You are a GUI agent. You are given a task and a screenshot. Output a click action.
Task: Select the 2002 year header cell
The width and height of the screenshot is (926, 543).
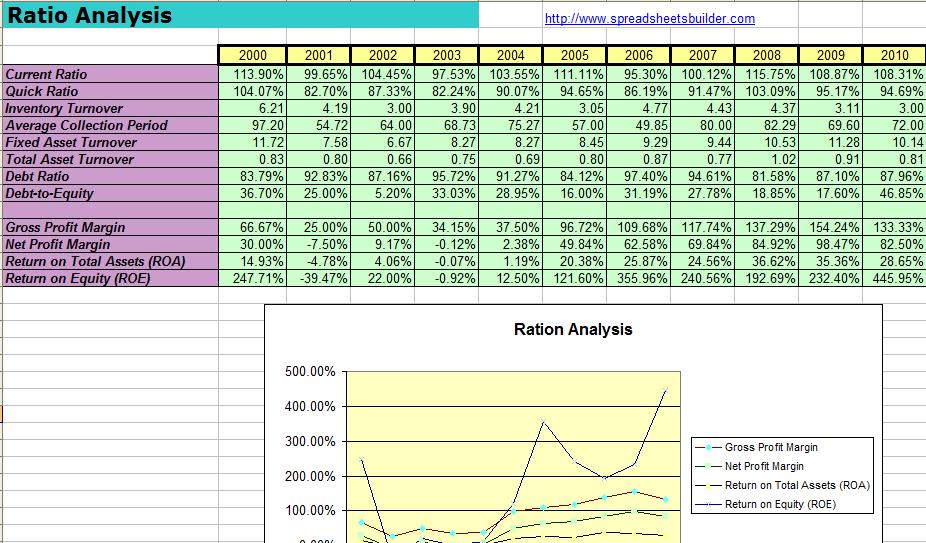click(383, 56)
